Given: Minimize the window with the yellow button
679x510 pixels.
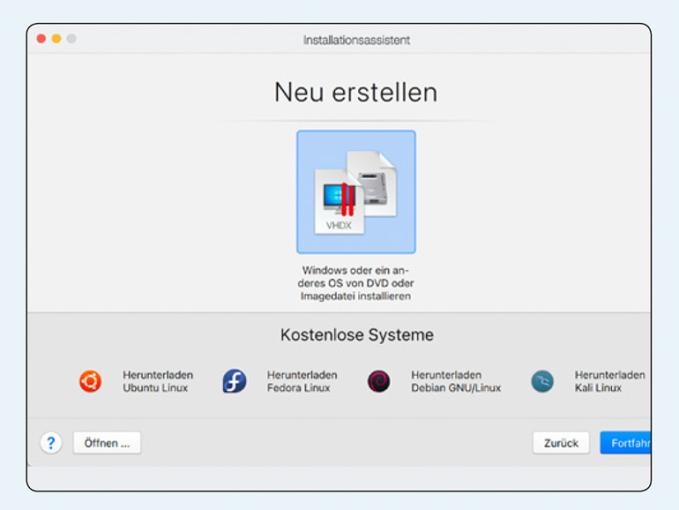Looking at the screenshot, I should tap(56, 39).
